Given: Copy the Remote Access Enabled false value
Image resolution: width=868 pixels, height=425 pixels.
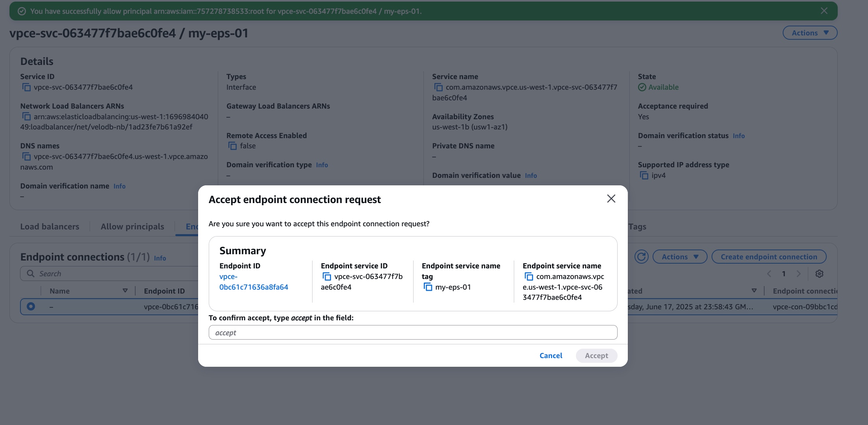Looking at the screenshot, I should (x=232, y=146).
